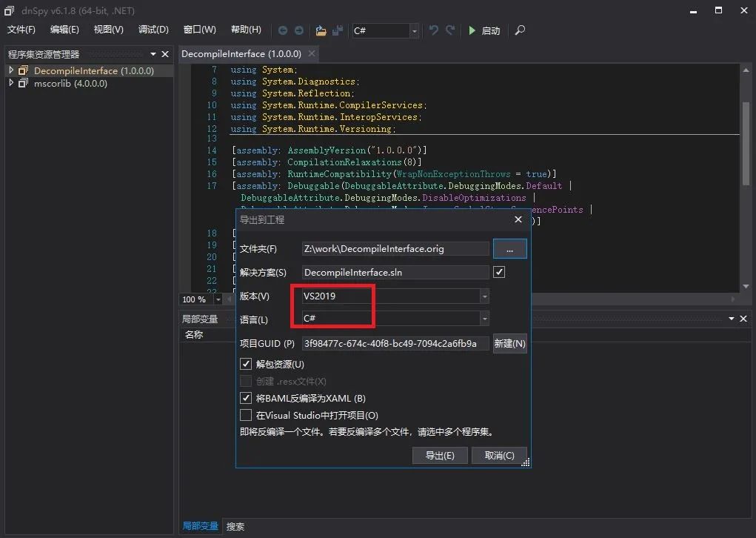This screenshot has width=756, height=538.
Task: Click the vertical scrollbar of code editor
Action: click(x=746, y=141)
